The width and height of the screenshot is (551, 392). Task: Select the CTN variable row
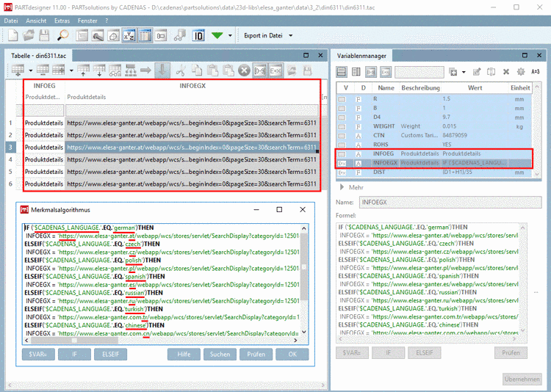point(434,135)
